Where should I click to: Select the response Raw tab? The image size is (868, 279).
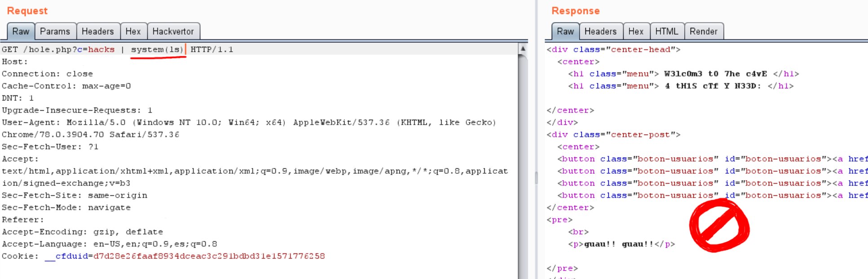[x=565, y=31]
